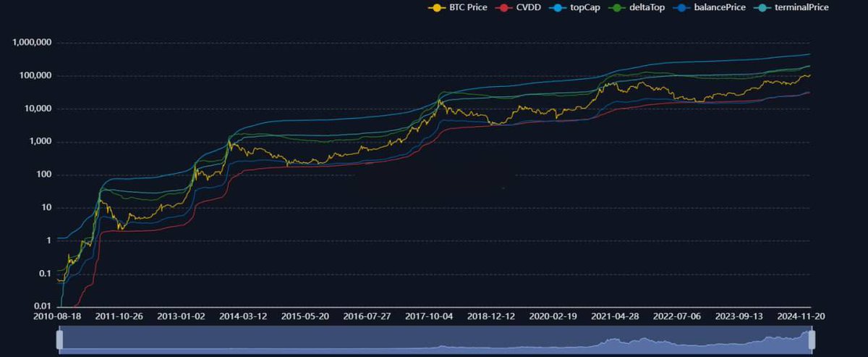Click the 2014-03-12 date label
Screen dimensions: 868x357
coord(243,316)
